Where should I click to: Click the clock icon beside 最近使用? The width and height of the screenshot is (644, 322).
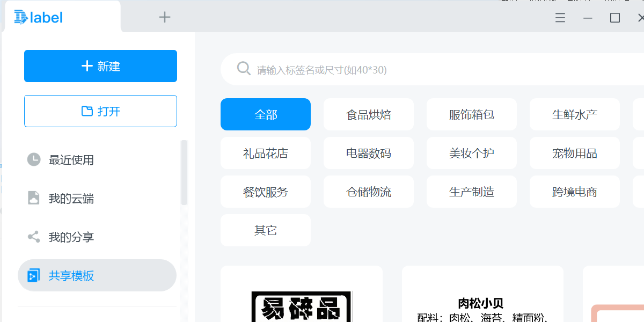point(34,159)
